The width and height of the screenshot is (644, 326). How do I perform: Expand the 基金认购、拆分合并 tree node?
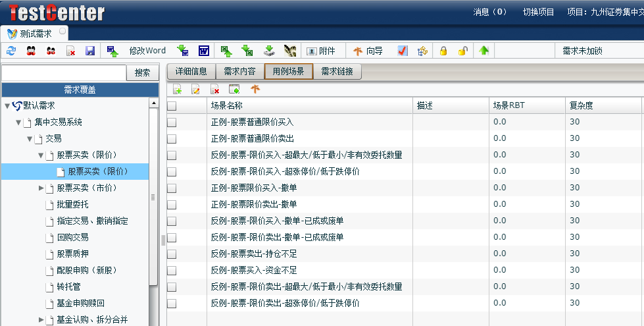click(x=41, y=320)
